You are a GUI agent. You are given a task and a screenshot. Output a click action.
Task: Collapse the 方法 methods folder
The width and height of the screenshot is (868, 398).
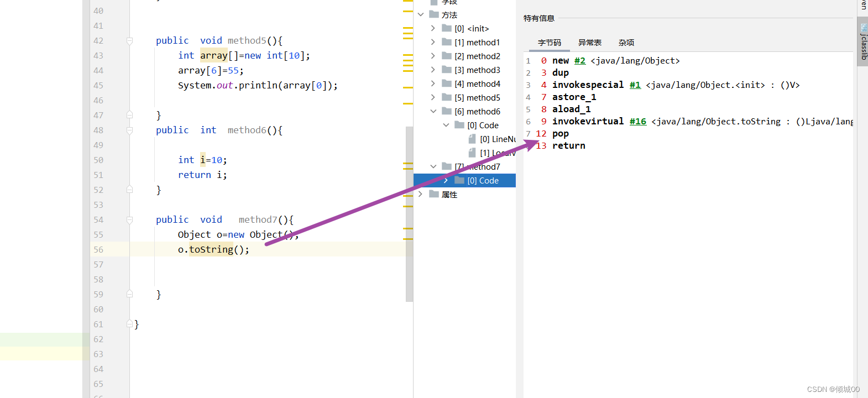pos(421,14)
